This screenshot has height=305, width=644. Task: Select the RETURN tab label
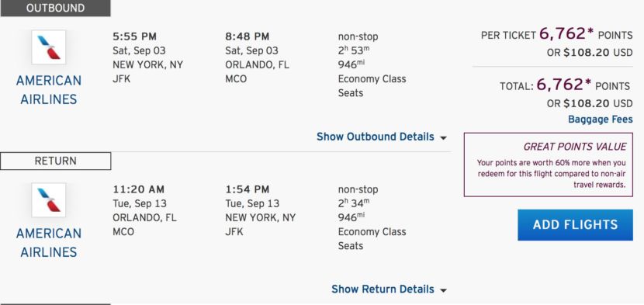click(x=55, y=161)
